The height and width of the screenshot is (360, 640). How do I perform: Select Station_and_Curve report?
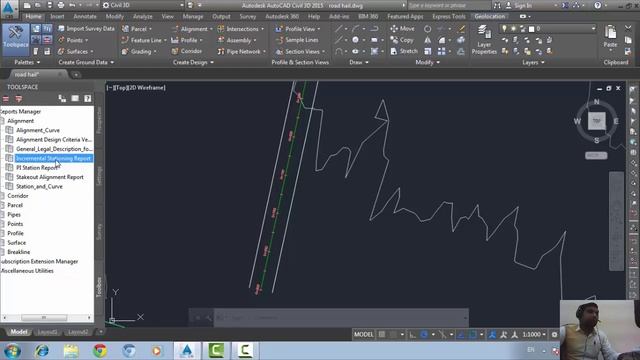[x=39, y=187]
